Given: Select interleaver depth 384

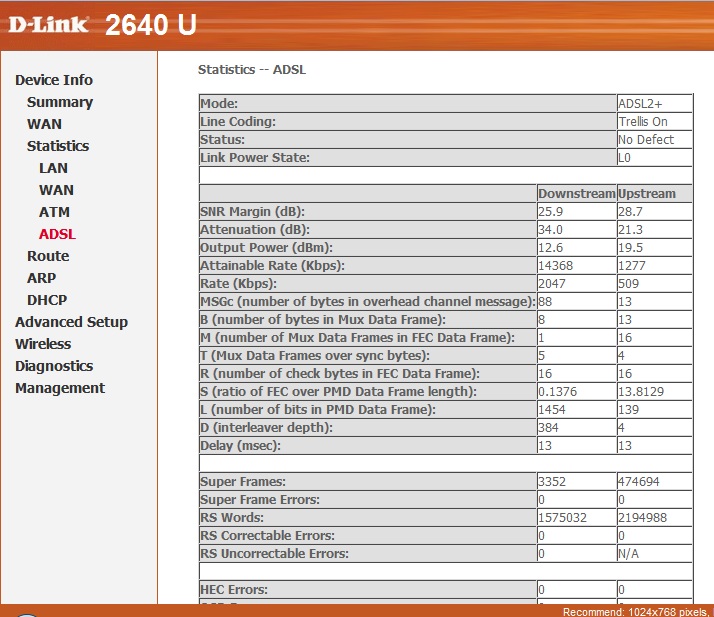Looking at the screenshot, I should pos(548,428).
